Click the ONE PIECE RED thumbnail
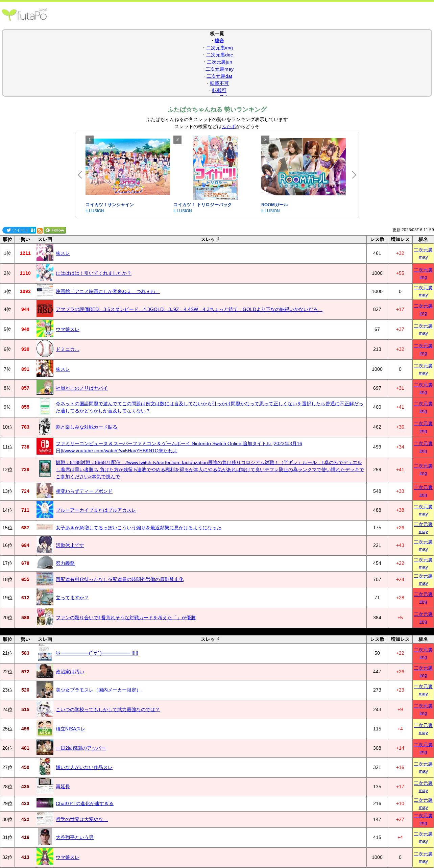 pos(45,309)
